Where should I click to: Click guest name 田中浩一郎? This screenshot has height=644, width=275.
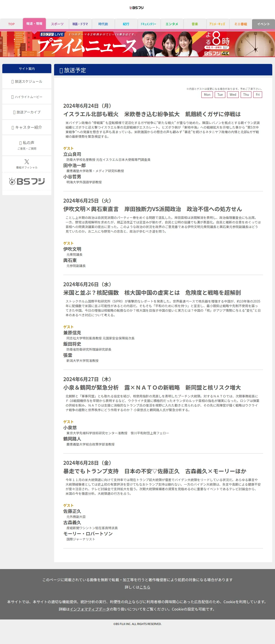[x=74, y=165]
